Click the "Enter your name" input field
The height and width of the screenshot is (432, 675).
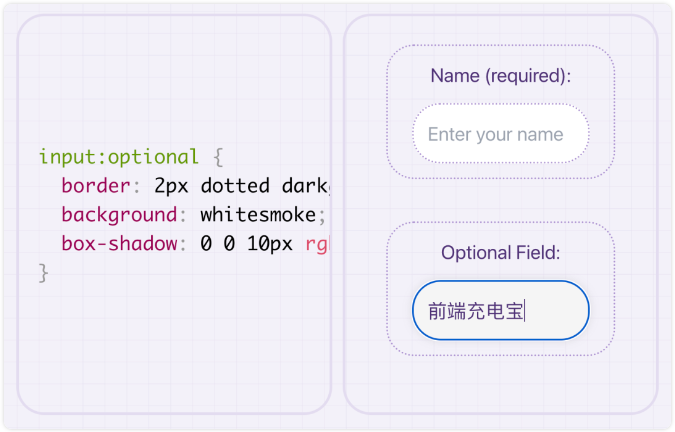coord(501,134)
